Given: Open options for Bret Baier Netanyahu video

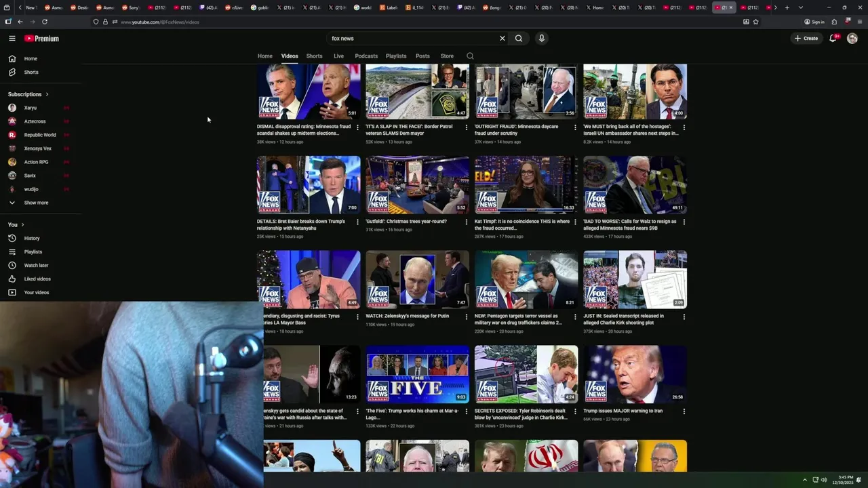Looking at the screenshot, I should pyautogui.click(x=357, y=222).
